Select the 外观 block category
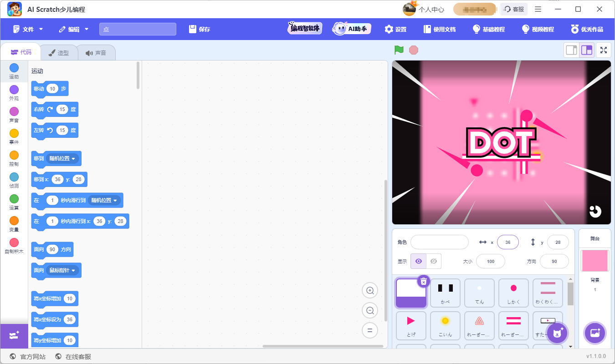The width and height of the screenshot is (615, 364). click(x=14, y=93)
